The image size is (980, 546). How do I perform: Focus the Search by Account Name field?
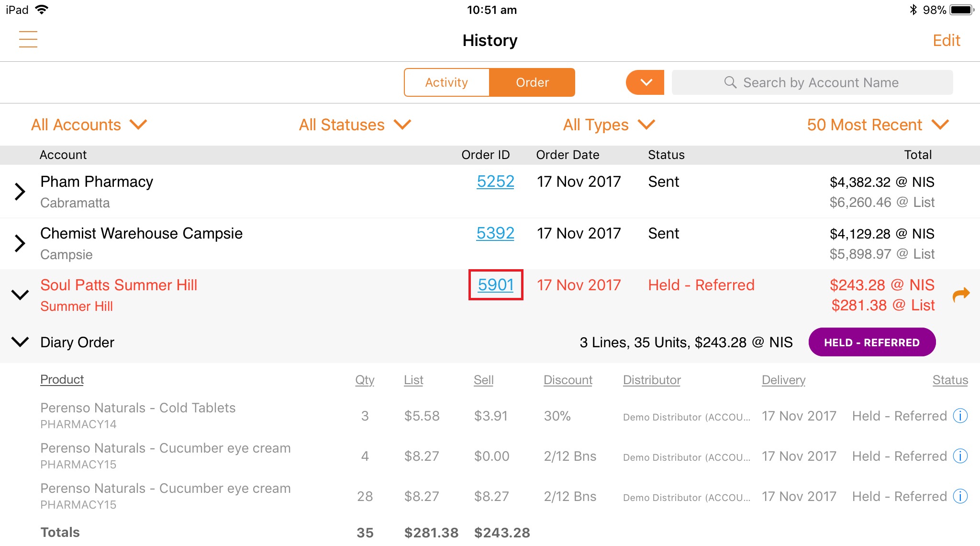click(x=812, y=82)
